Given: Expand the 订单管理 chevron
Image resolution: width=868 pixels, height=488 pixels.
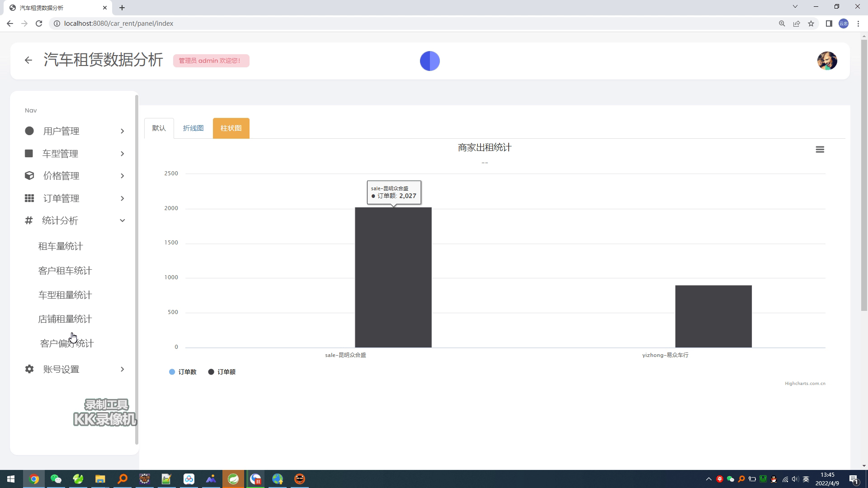Looking at the screenshot, I should 122,198.
